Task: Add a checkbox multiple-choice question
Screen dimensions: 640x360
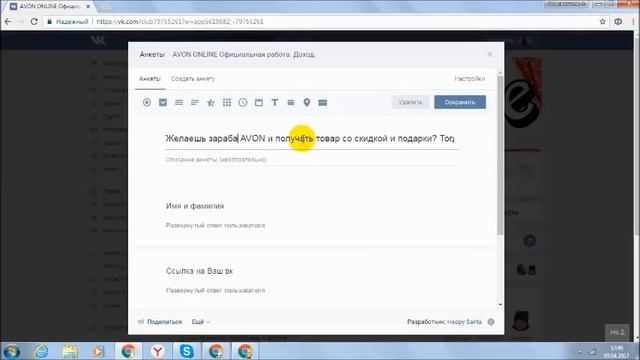Action: click(x=163, y=102)
